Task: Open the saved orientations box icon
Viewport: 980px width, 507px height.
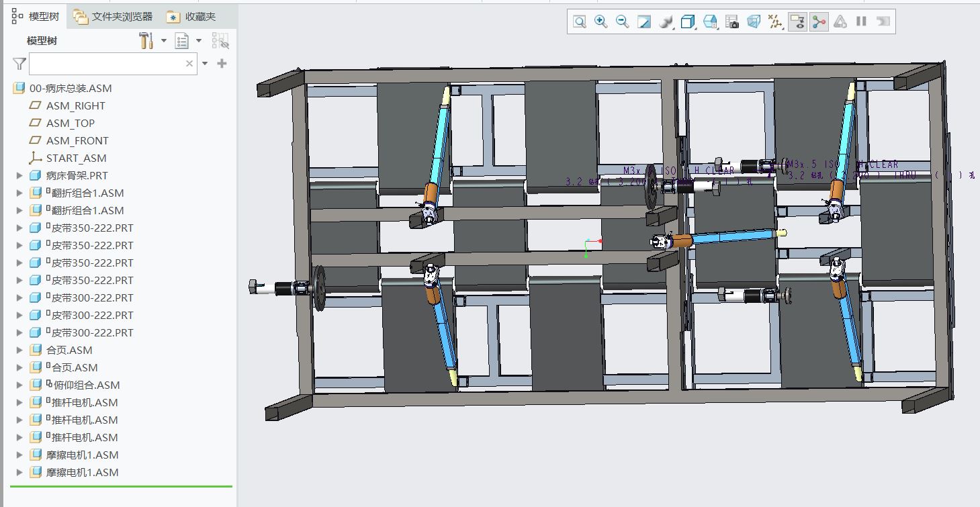Action: tap(687, 22)
